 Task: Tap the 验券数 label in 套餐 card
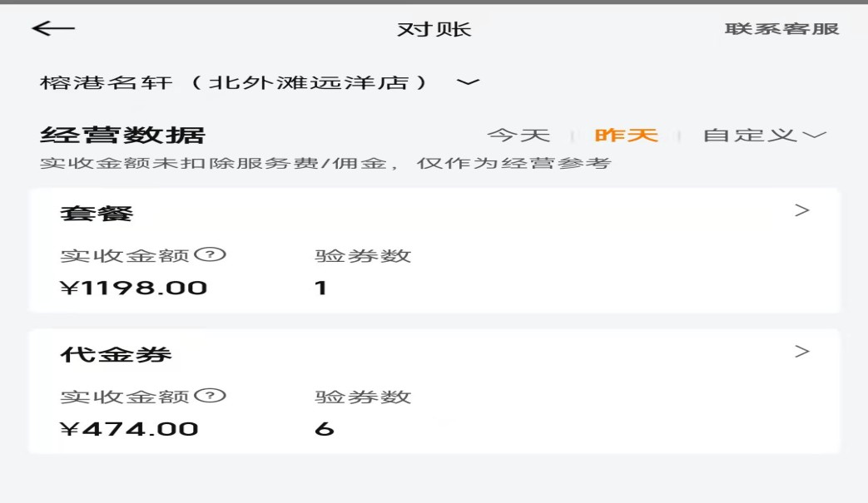363,256
